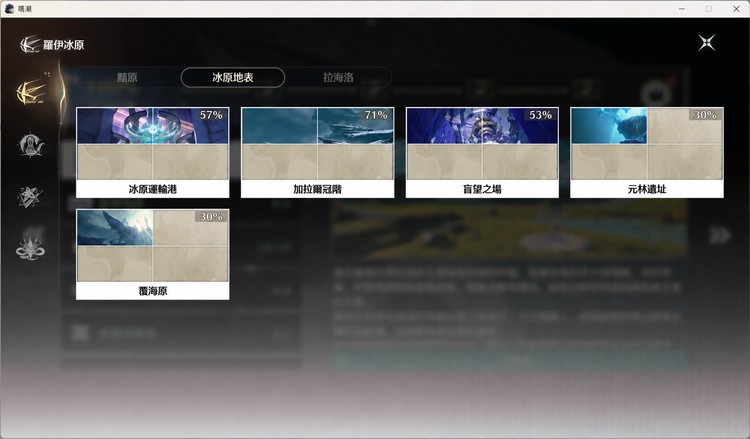Screen dimensions: 750x439
Task: Click the 30% progress label on 覆海原
Action: pyautogui.click(x=211, y=217)
